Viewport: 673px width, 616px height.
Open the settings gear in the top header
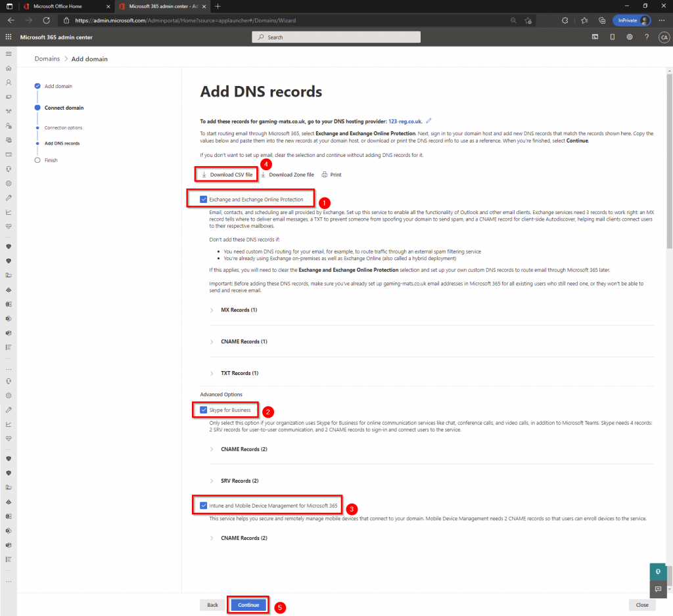630,37
